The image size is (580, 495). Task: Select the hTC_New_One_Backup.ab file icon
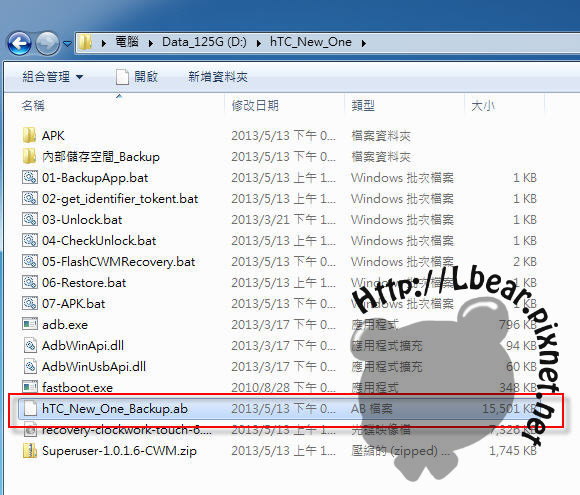point(30,409)
